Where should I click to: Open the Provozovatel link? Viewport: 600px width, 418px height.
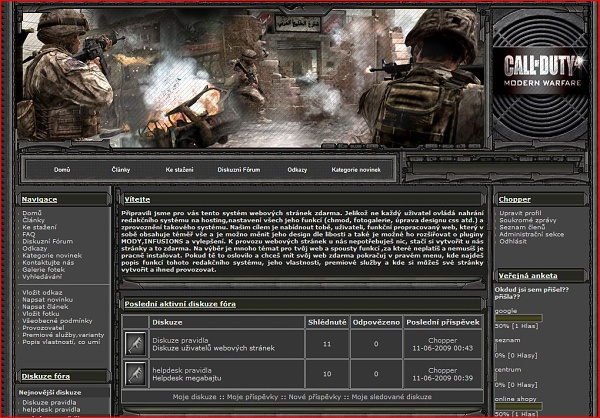pyautogui.click(x=43, y=328)
